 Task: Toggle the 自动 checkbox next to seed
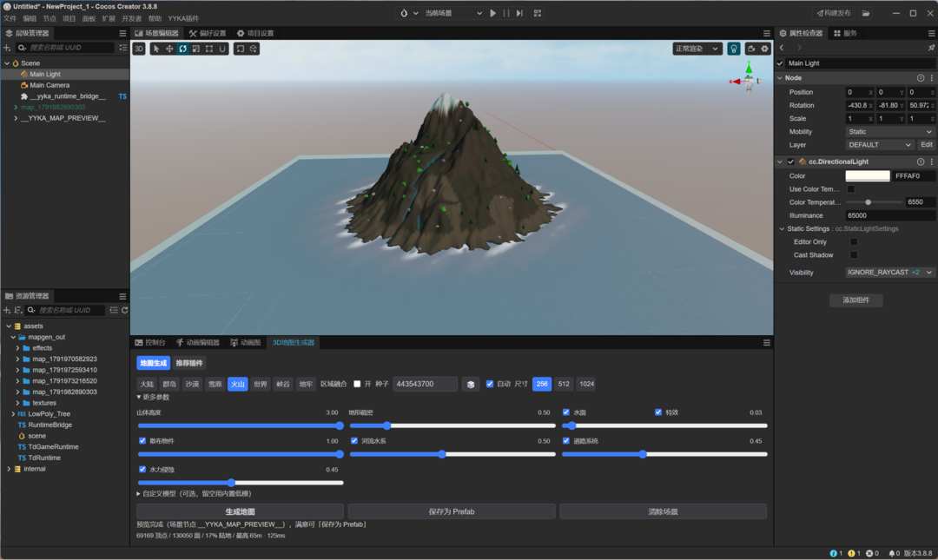coord(490,384)
